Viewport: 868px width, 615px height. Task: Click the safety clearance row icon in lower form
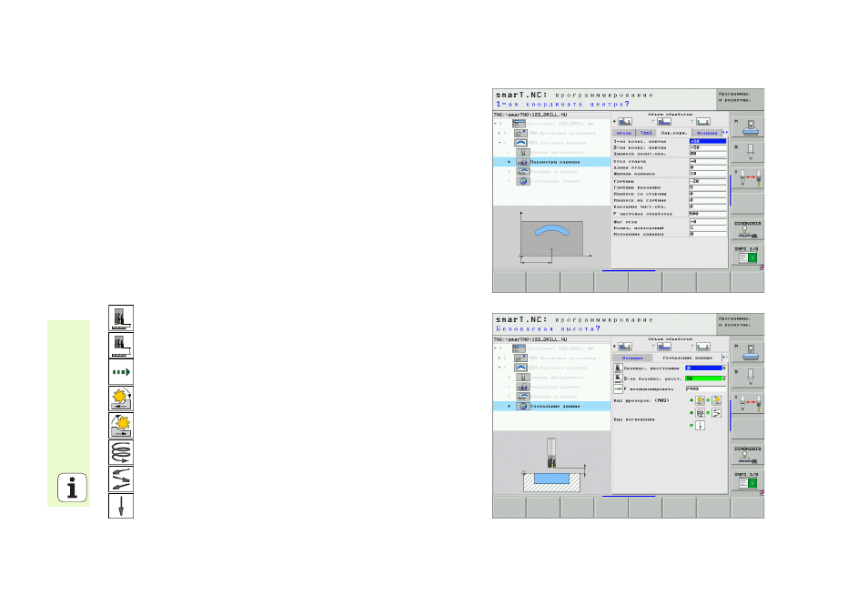(619, 368)
